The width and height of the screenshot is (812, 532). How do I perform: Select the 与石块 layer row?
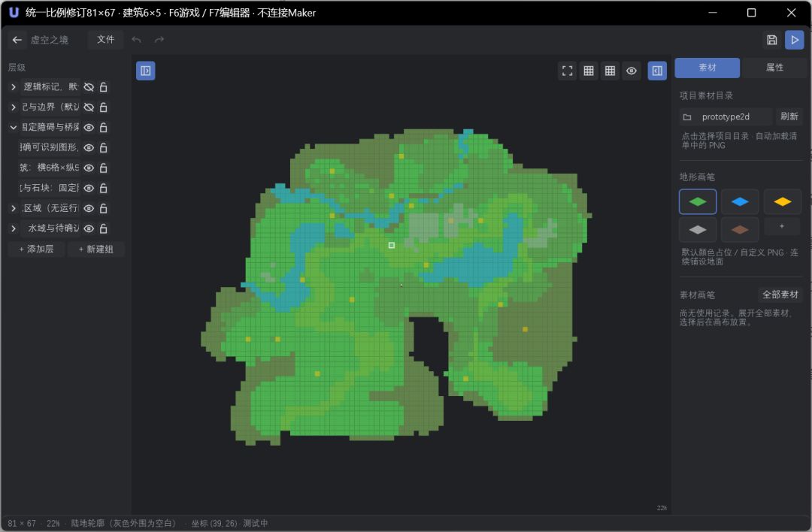[x=50, y=188]
